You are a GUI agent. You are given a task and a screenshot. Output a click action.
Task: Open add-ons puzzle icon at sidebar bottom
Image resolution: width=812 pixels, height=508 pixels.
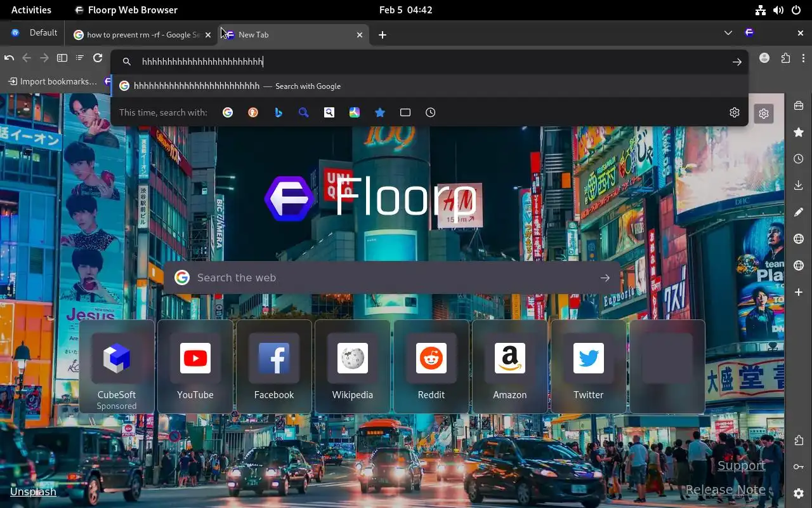pyautogui.click(x=799, y=440)
